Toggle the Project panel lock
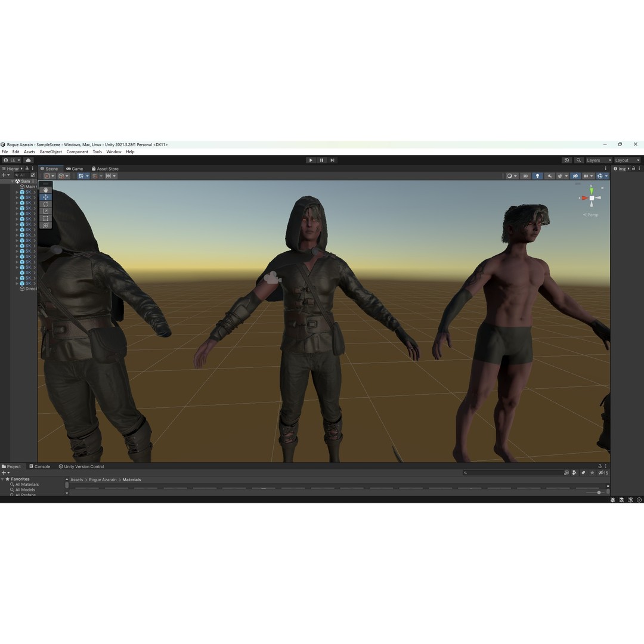The image size is (644, 644). [600, 466]
